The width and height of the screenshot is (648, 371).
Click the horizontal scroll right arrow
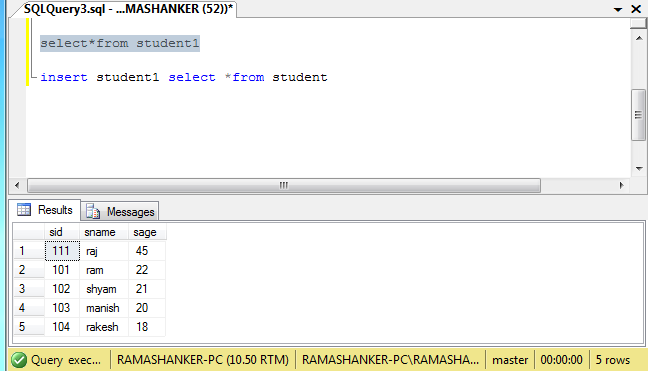tap(621, 186)
